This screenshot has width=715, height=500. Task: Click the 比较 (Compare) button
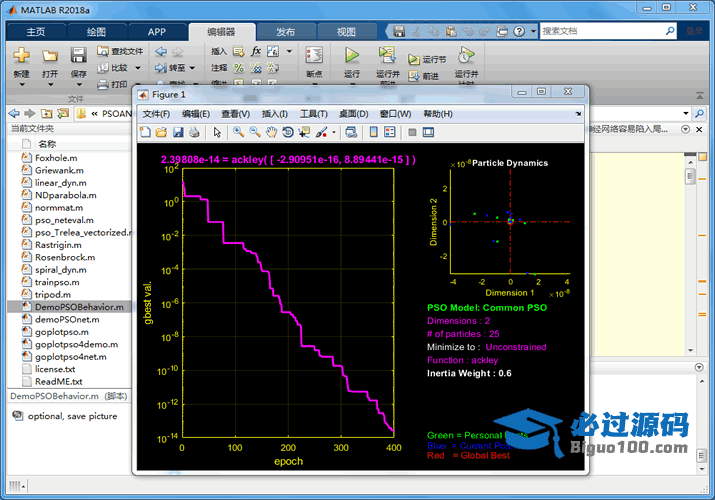click(114, 68)
